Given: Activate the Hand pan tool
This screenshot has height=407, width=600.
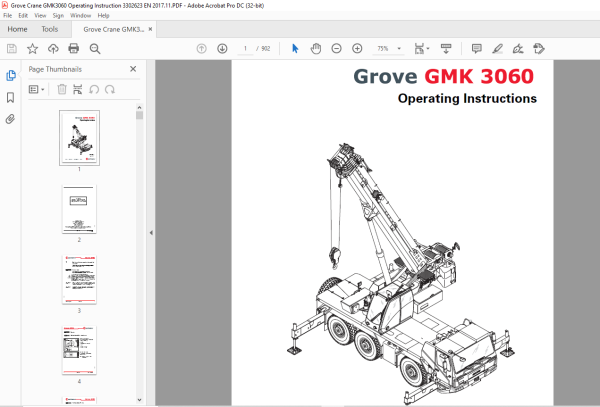Looking at the screenshot, I should tap(316, 49).
